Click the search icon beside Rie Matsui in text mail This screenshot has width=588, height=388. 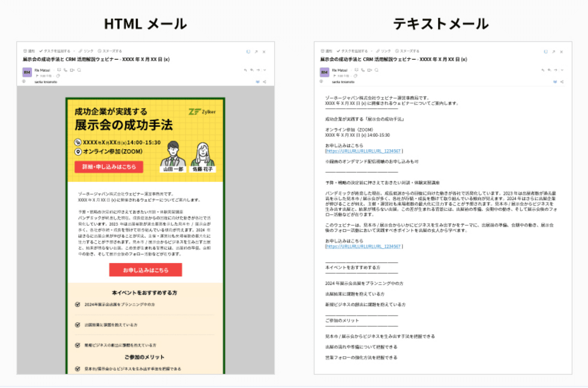(376, 70)
